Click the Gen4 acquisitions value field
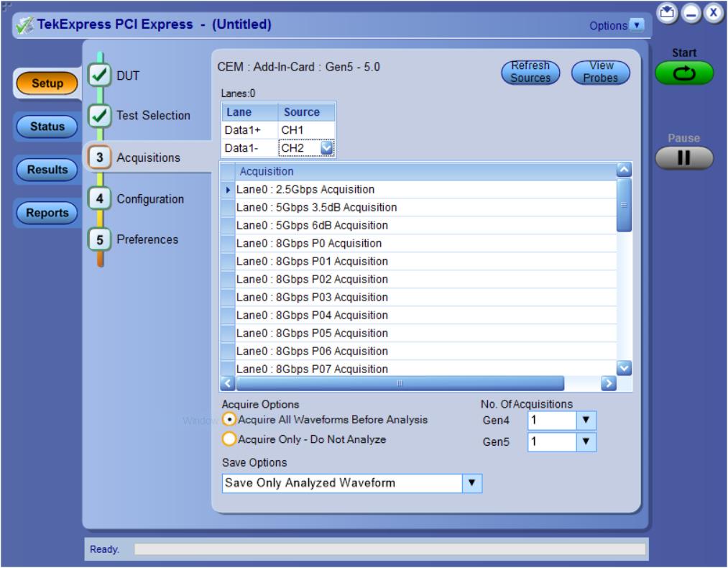Screen dimensions: 728x568 [552, 421]
